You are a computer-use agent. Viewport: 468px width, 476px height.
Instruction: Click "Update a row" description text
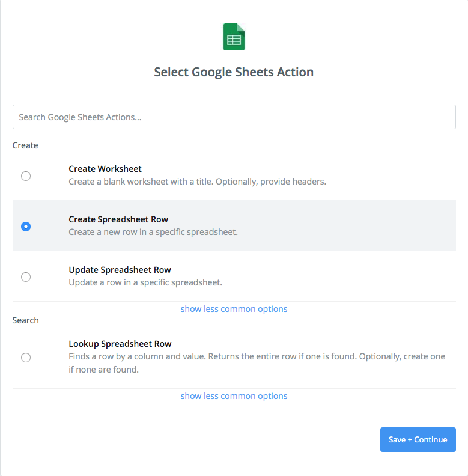[x=145, y=282]
